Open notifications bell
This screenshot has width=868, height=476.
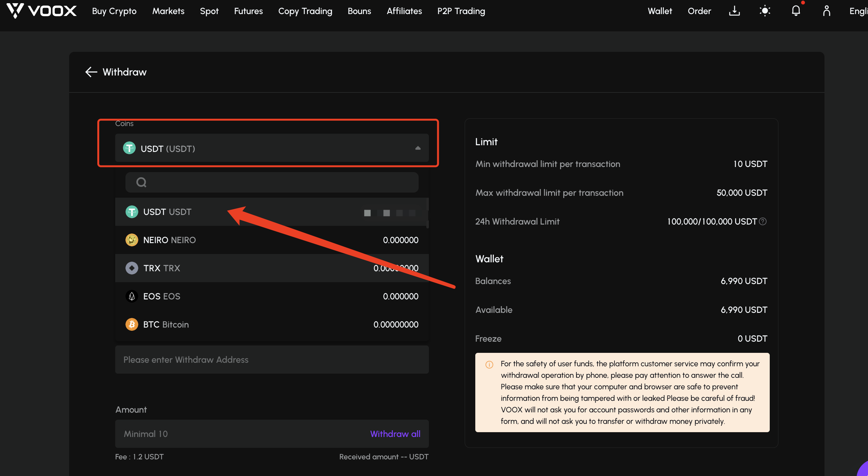click(x=796, y=11)
